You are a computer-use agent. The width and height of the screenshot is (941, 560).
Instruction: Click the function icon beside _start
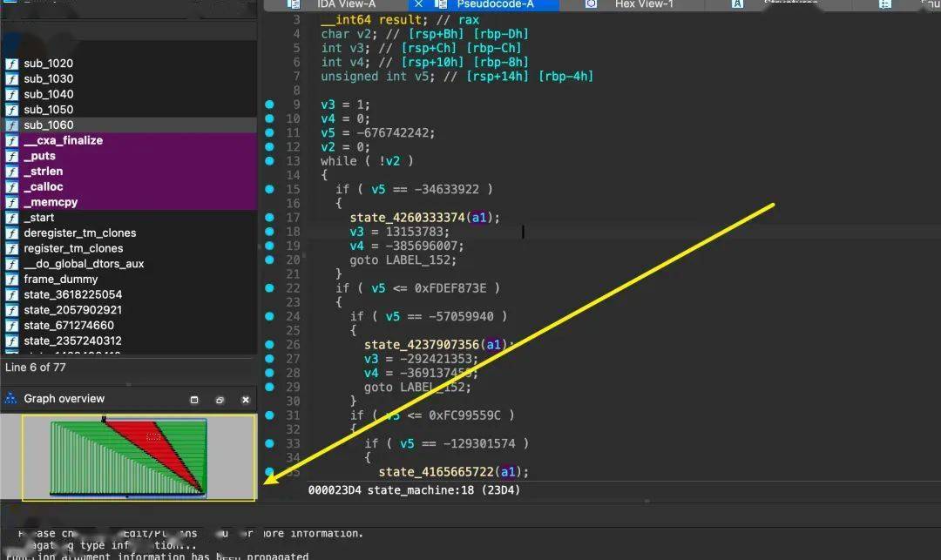click(x=12, y=218)
